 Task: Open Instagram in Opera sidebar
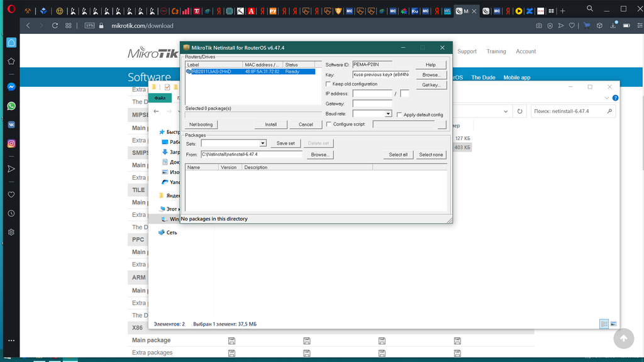(x=11, y=144)
